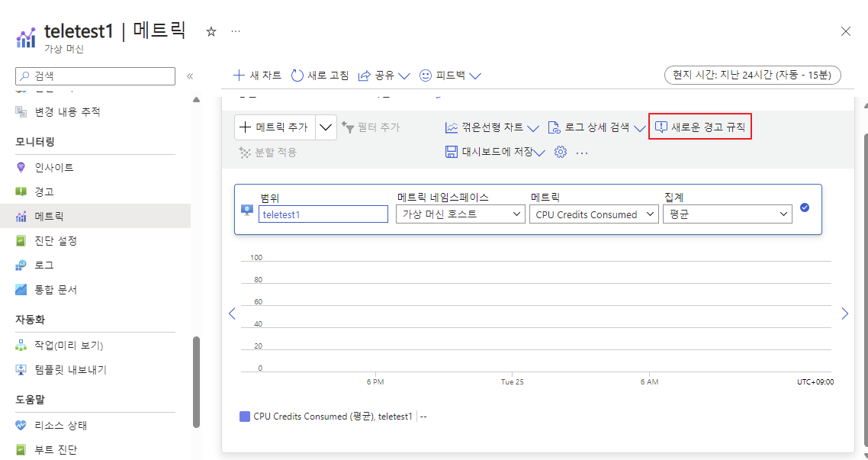This screenshot has width=868, height=460.
Task: Click the 인사이트 lightbulb icon
Action: 21,167
